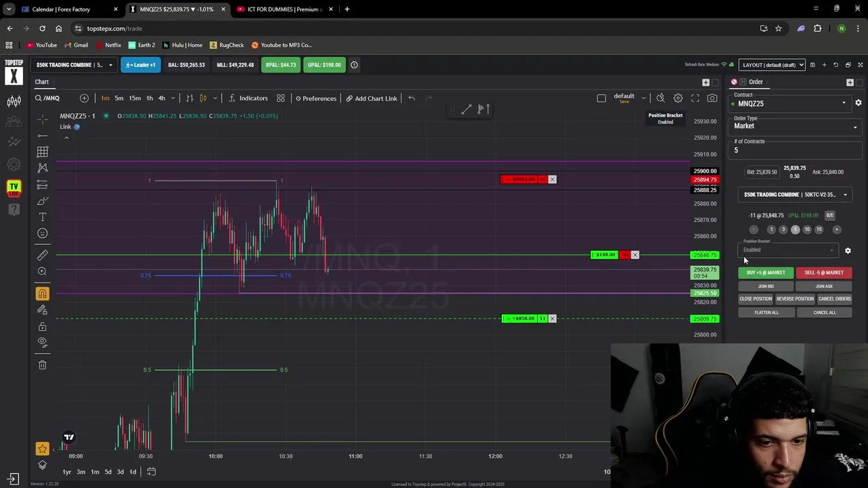Viewport: 868px width, 488px height.
Task: Open position bracket settings gear
Action: (x=848, y=251)
